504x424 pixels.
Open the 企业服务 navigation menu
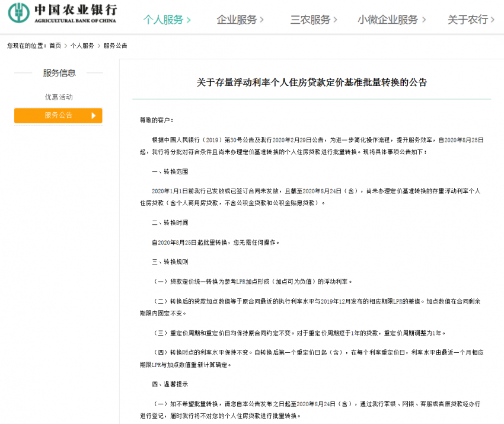(235, 20)
